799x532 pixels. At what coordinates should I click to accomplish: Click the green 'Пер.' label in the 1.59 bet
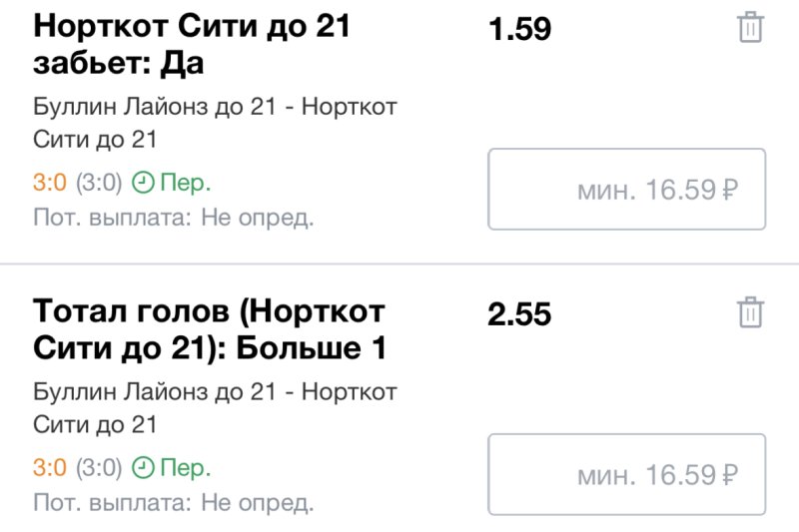pos(187,184)
